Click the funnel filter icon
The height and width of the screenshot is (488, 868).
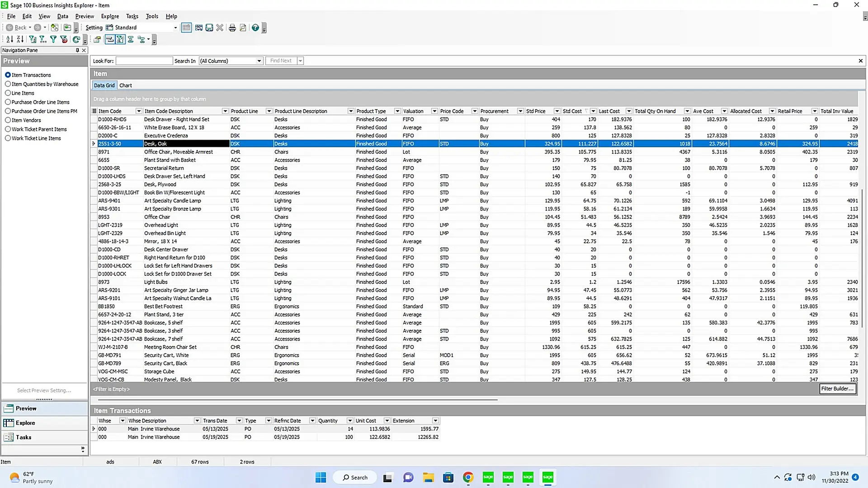53,39
